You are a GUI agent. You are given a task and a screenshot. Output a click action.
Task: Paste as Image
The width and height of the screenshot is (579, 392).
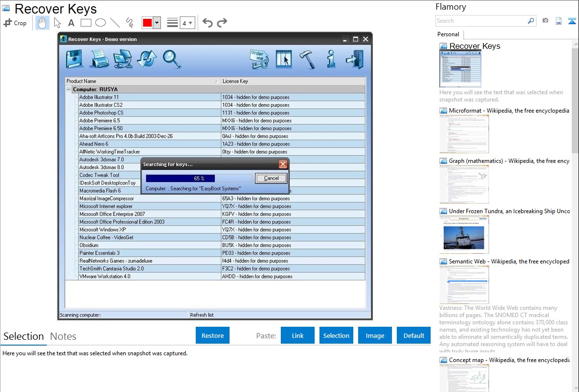tap(375, 335)
